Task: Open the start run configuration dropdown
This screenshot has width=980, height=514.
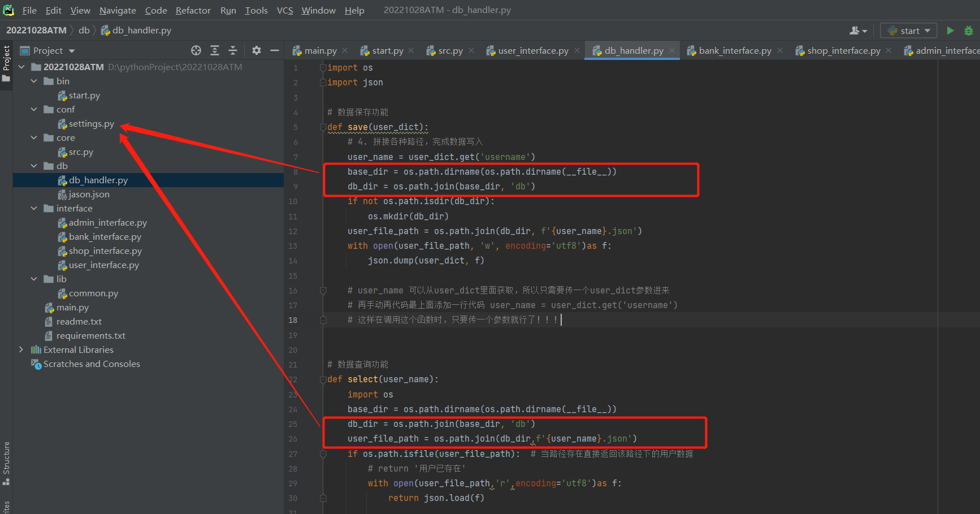Action: (909, 31)
